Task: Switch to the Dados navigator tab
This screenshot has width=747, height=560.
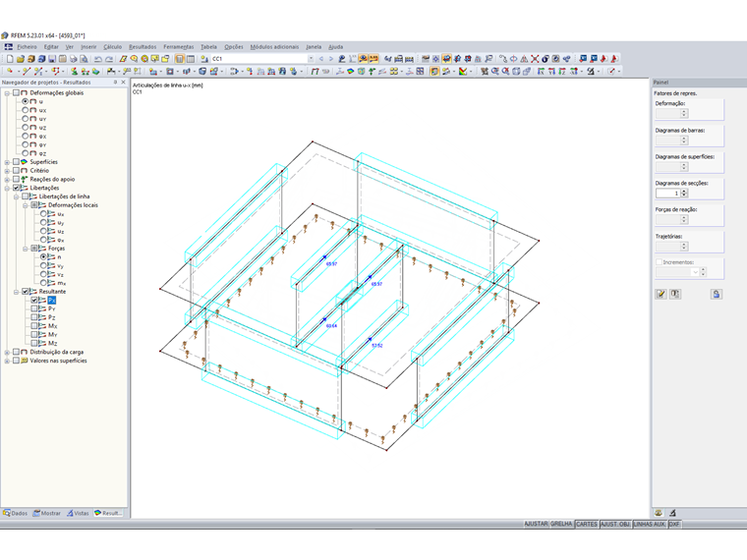Action: 16,513
